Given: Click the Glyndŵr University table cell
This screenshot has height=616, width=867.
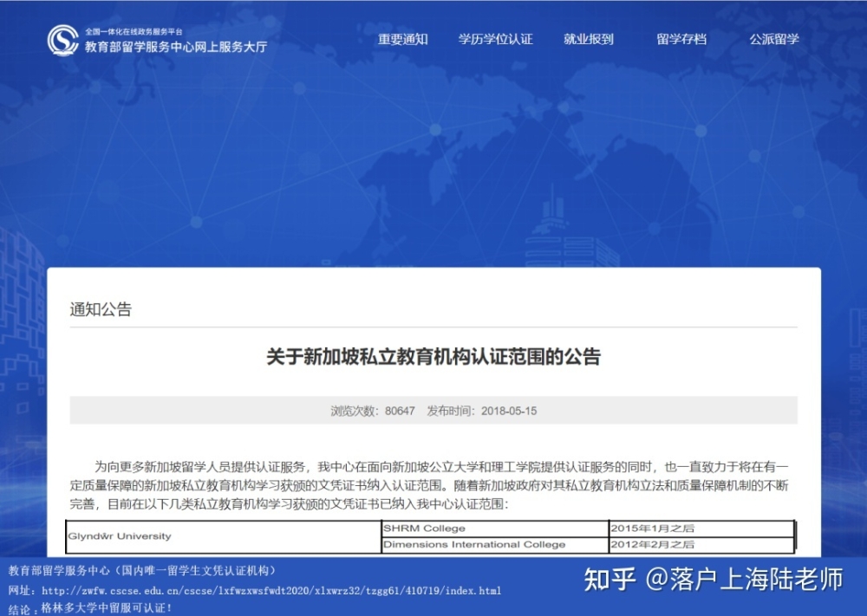Looking at the screenshot, I should pyautogui.click(x=224, y=536).
